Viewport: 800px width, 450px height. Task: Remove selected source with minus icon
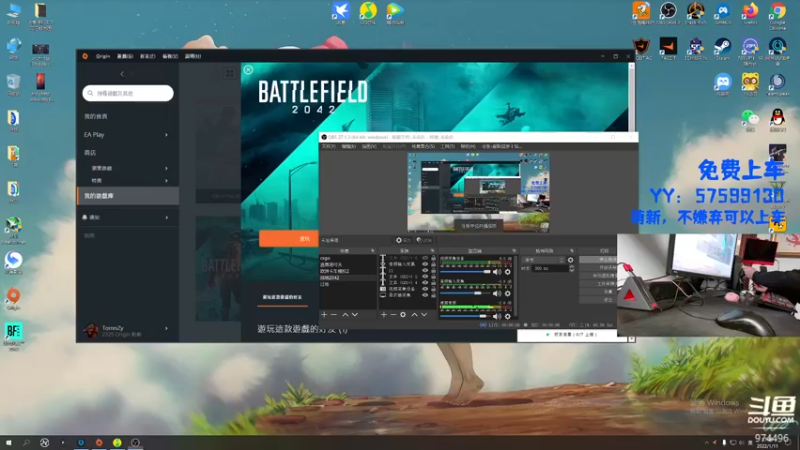pos(393,314)
